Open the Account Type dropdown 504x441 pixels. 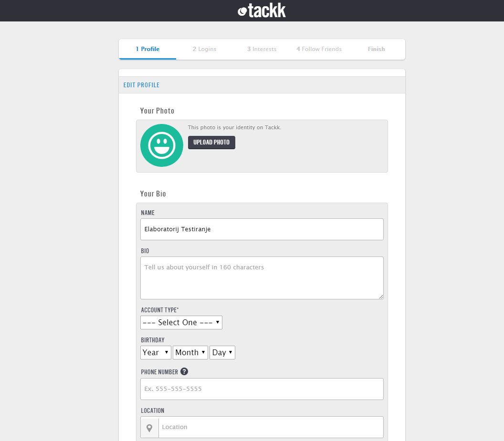point(181,323)
